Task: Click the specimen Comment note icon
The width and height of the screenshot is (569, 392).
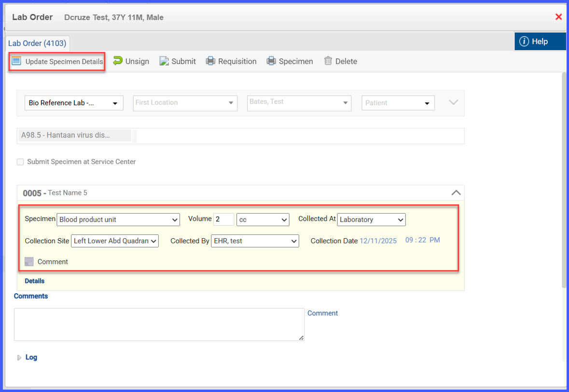Action: [x=29, y=261]
